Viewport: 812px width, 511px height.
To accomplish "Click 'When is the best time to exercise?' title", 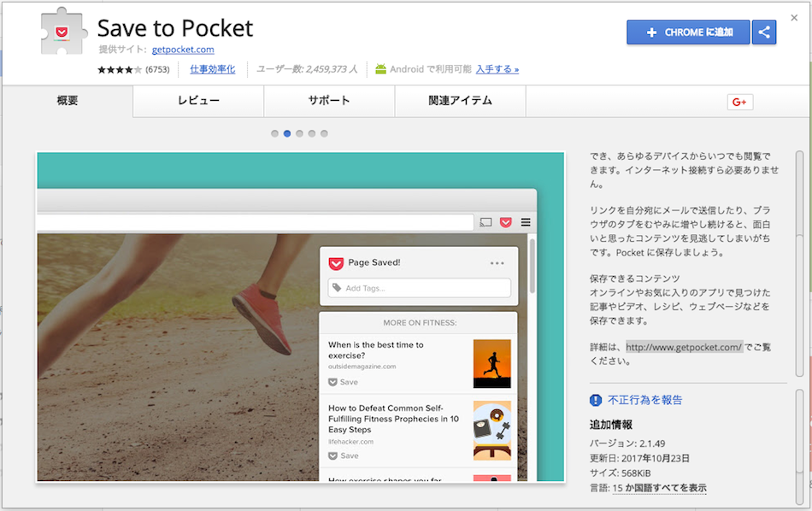I will pos(376,350).
